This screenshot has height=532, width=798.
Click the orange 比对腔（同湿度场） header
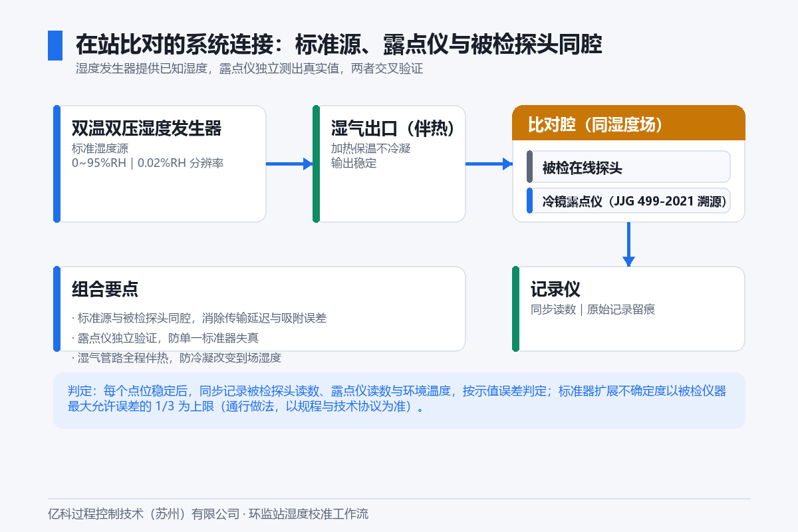[628, 123]
